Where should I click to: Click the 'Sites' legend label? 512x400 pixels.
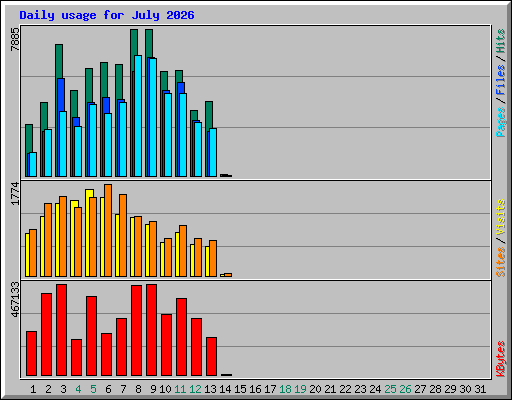click(500, 262)
